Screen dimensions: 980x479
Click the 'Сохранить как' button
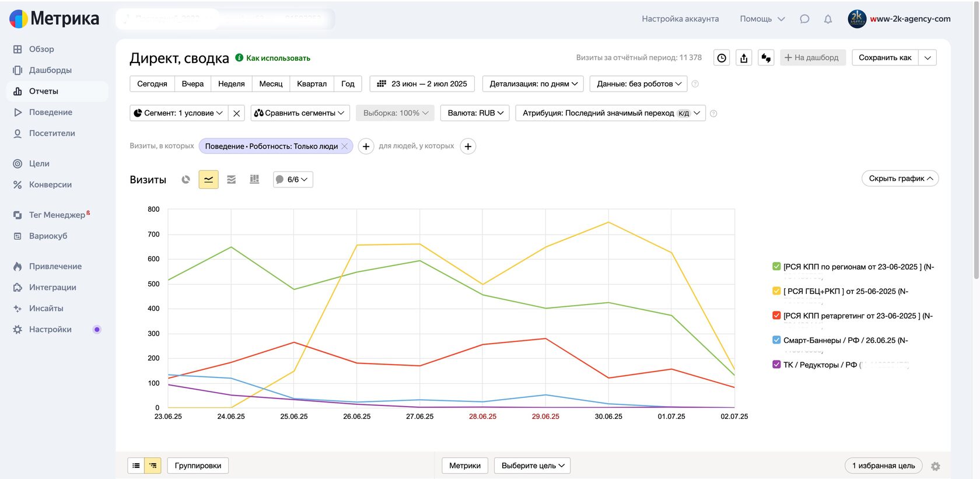[x=885, y=58]
